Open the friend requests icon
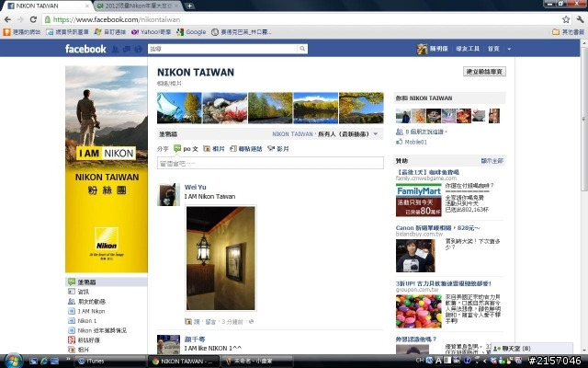 tap(116, 49)
